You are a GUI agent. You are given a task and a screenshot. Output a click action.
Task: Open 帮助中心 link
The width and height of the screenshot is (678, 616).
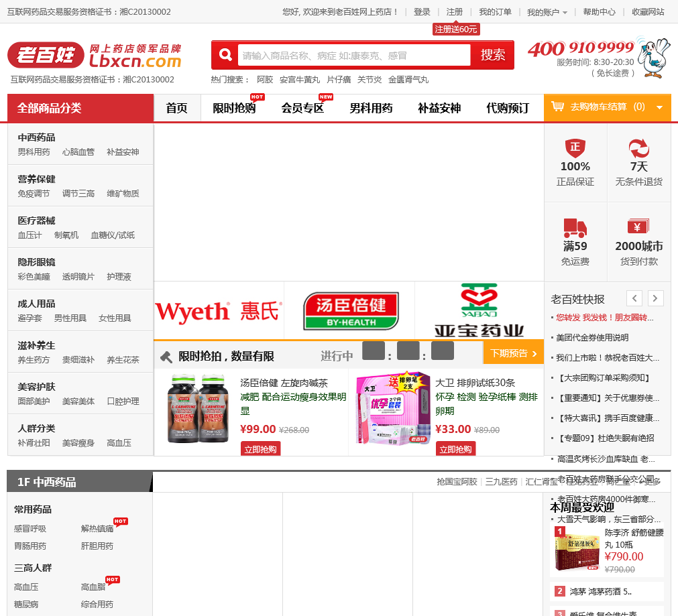coord(600,11)
